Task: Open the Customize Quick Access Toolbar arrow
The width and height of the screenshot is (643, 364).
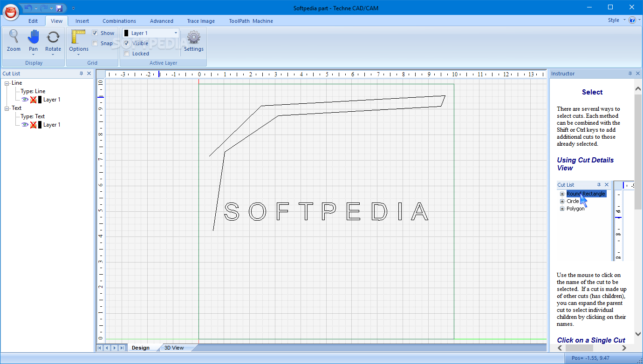Action: pyautogui.click(x=73, y=8)
